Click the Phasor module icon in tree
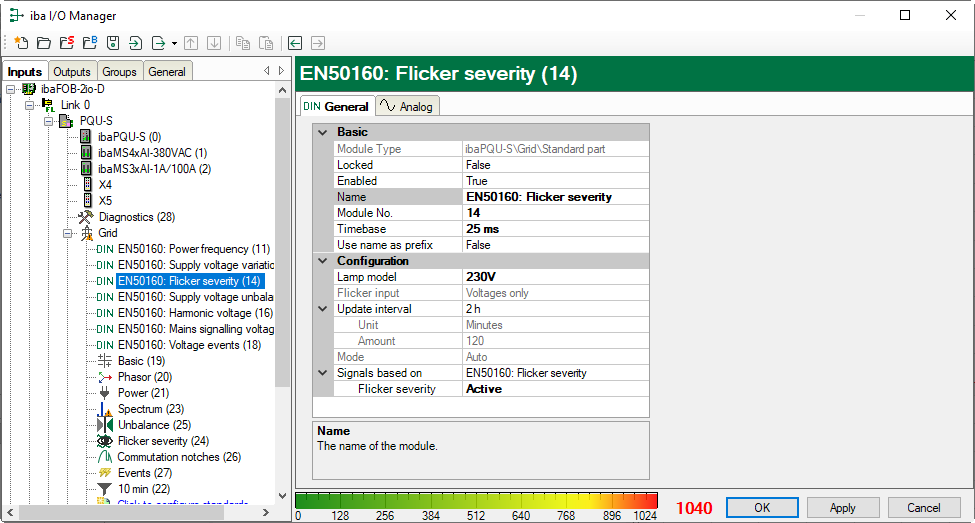The height and width of the screenshot is (523, 975). click(105, 377)
